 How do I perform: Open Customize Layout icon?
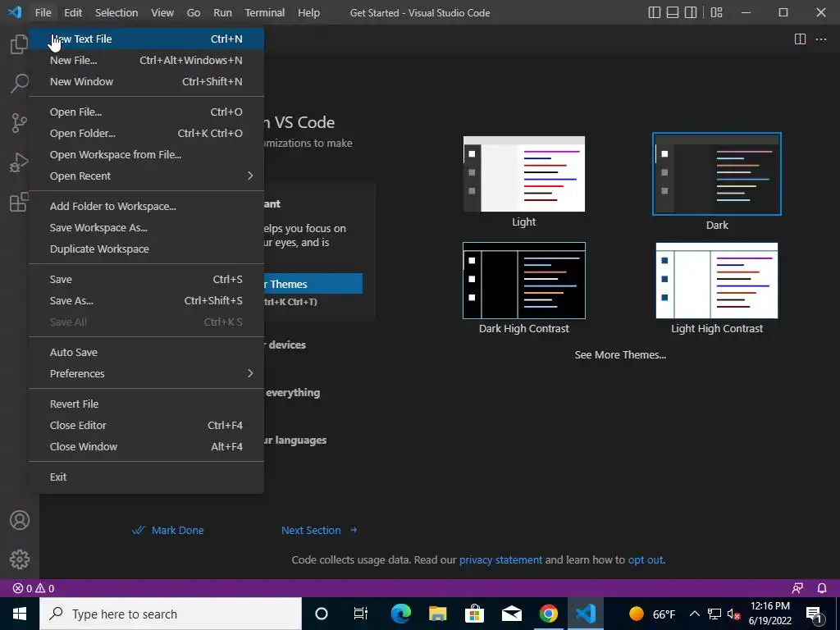(x=716, y=12)
